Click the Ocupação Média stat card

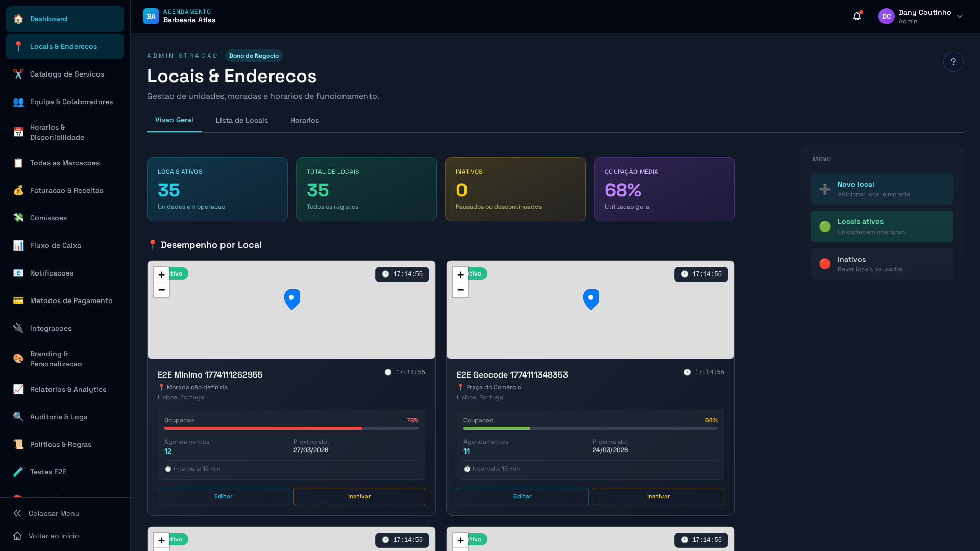[664, 189]
